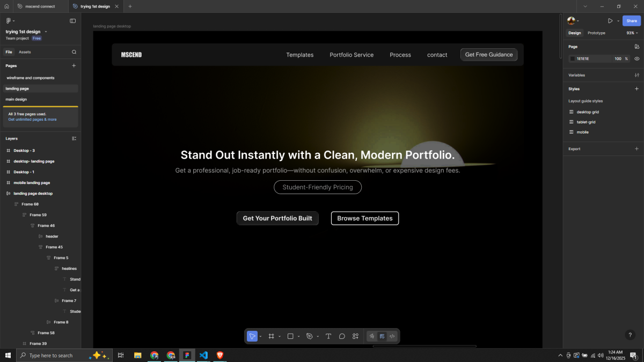Toggle page background visibility eye icon
The height and width of the screenshot is (362, 644).
click(636, 58)
